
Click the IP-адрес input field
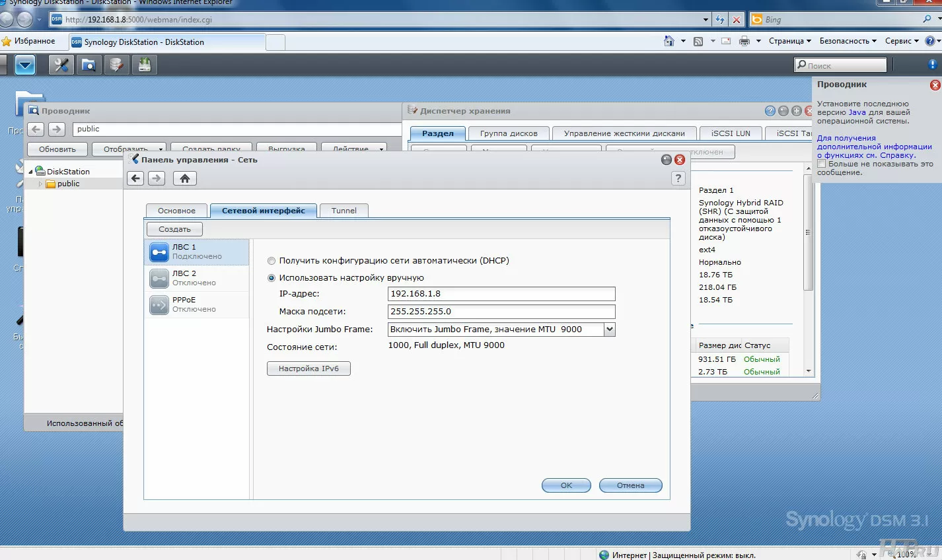click(x=501, y=294)
